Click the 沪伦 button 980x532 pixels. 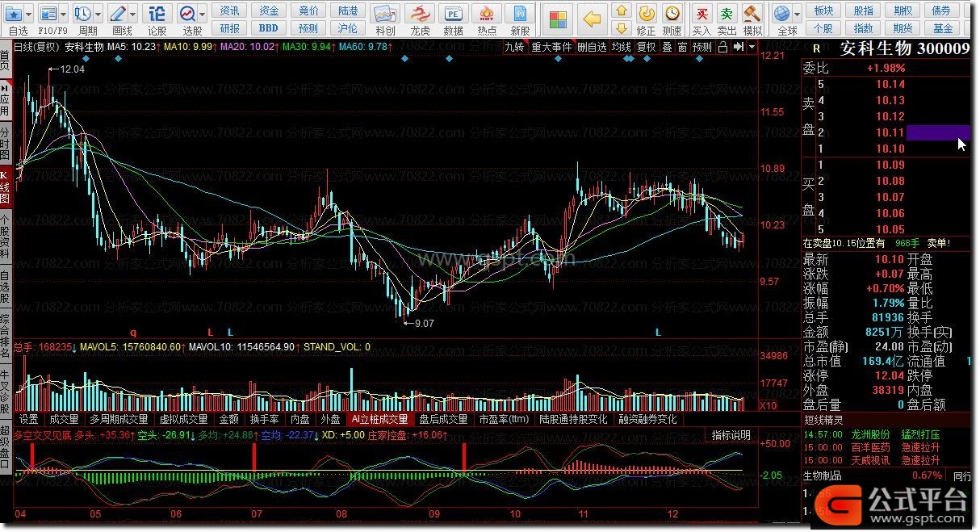[x=348, y=28]
